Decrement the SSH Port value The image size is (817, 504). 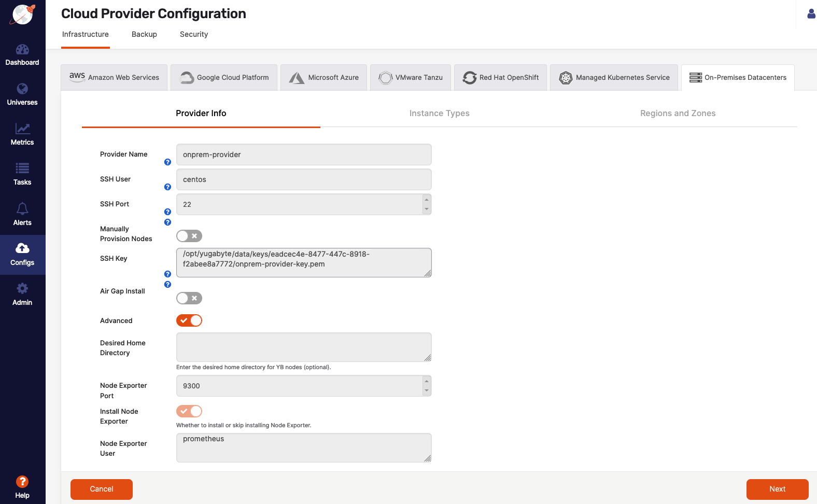427,209
